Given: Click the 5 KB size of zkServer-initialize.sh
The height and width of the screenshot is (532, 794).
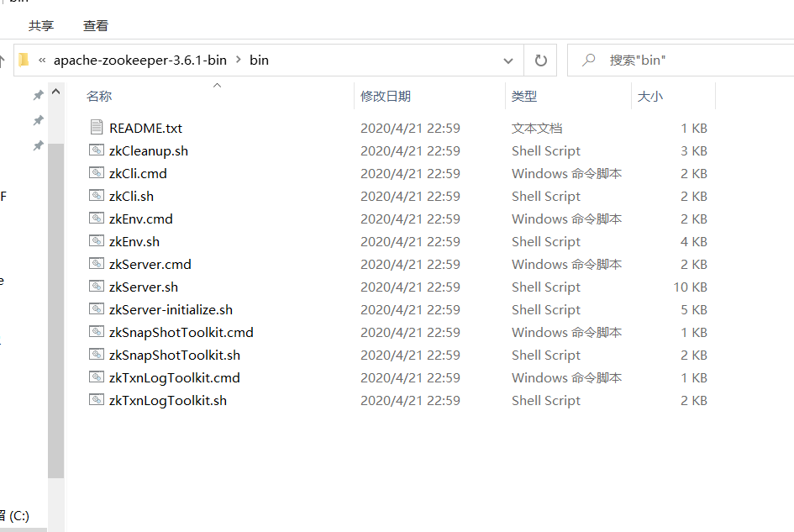Looking at the screenshot, I should click(x=693, y=310).
